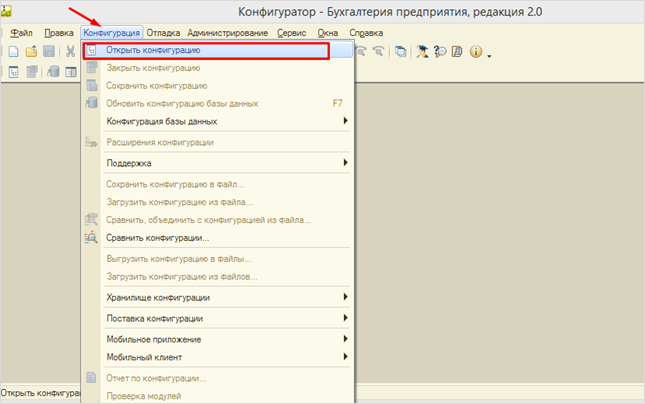Click the open folder toolbar icon
Viewport: 645px width, 404px height.
tap(31, 52)
